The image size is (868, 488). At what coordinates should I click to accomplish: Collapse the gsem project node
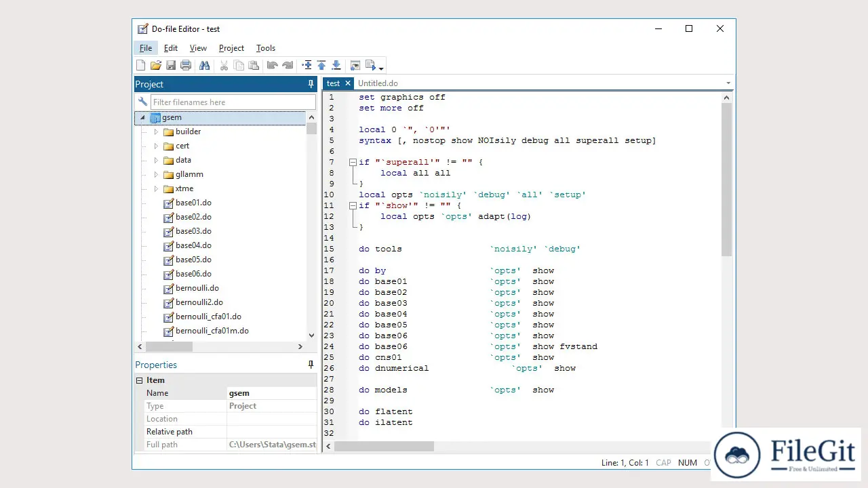pyautogui.click(x=142, y=117)
